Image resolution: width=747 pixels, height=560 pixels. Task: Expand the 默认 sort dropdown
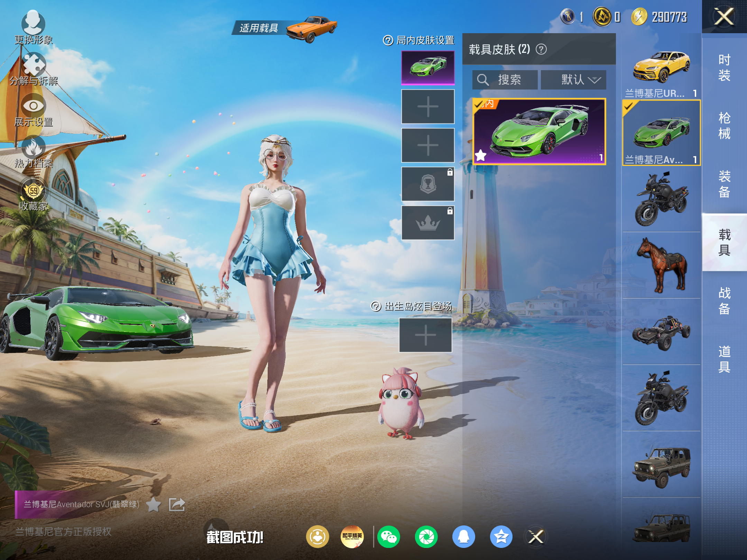(573, 80)
